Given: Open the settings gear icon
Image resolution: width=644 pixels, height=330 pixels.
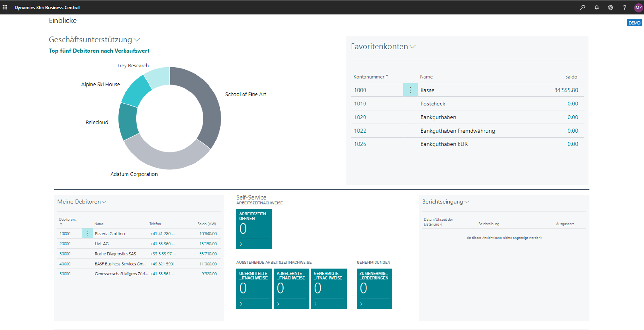Looking at the screenshot, I should coord(611,7).
